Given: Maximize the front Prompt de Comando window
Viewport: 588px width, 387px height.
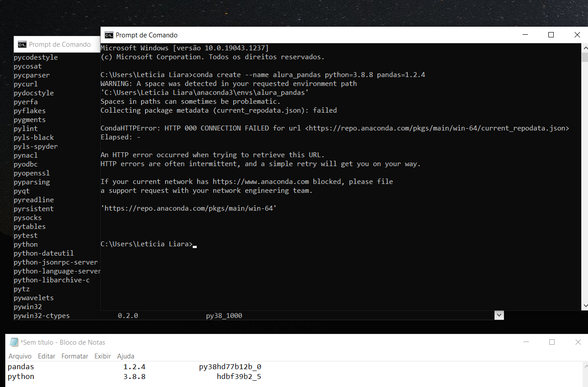Looking at the screenshot, I should point(551,35).
